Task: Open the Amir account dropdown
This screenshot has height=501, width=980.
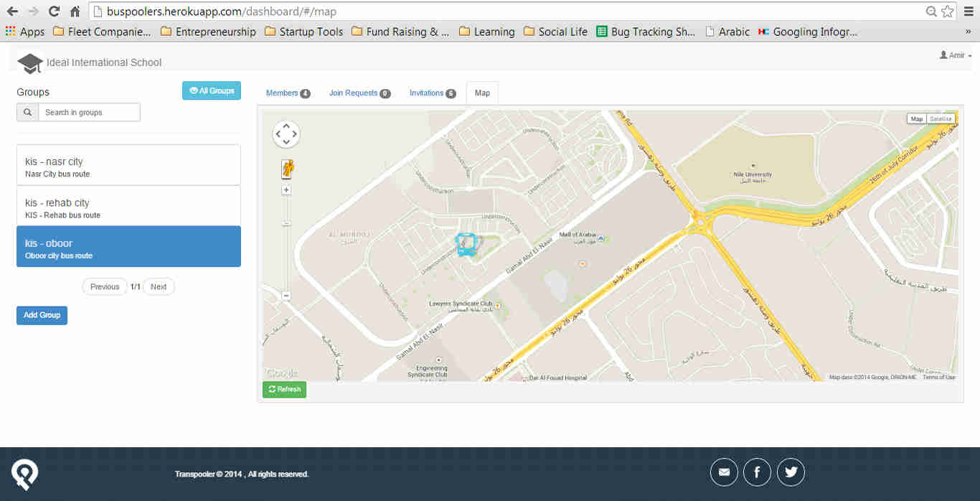Action: (955, 55)
